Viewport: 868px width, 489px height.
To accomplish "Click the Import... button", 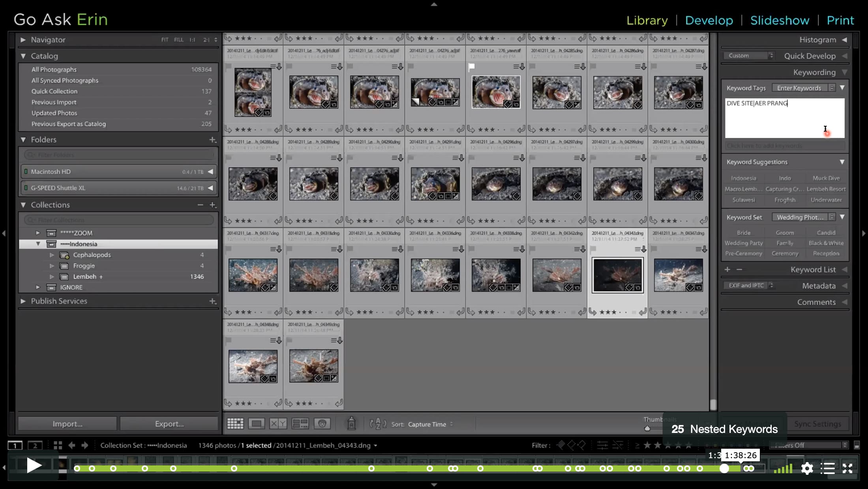I will pos(67,424).
